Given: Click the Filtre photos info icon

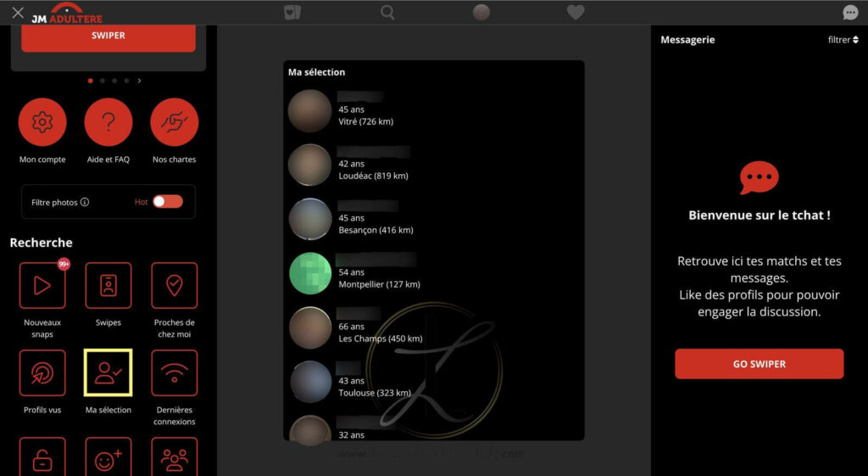Looking at the screenshot, I should click(85, 202).
